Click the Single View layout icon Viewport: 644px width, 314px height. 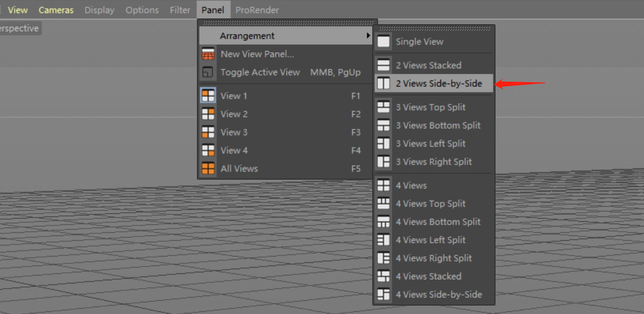[x=384, y=42]
